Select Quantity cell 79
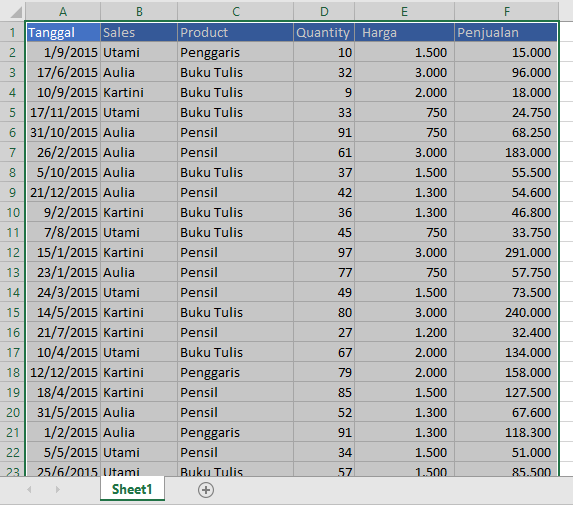Viewport: 573px width, 505px height. 324,372
